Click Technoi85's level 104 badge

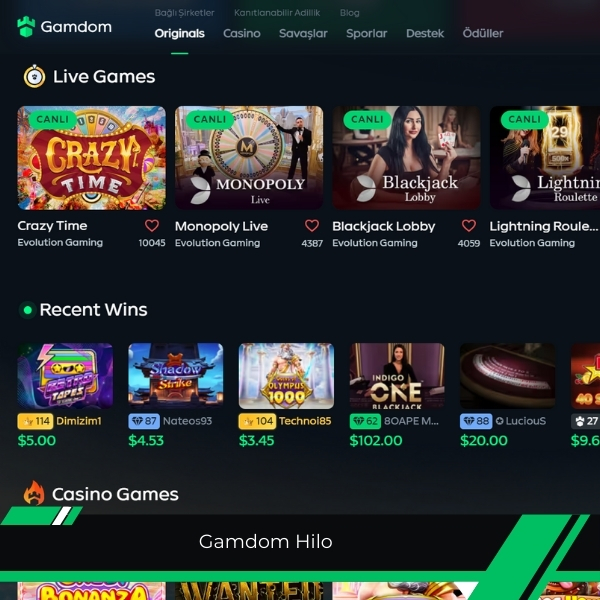tap(257, 421)
